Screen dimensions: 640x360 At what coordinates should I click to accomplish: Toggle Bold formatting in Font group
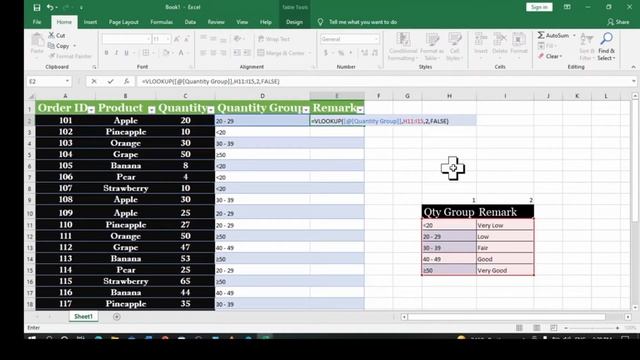pos(106,53)
